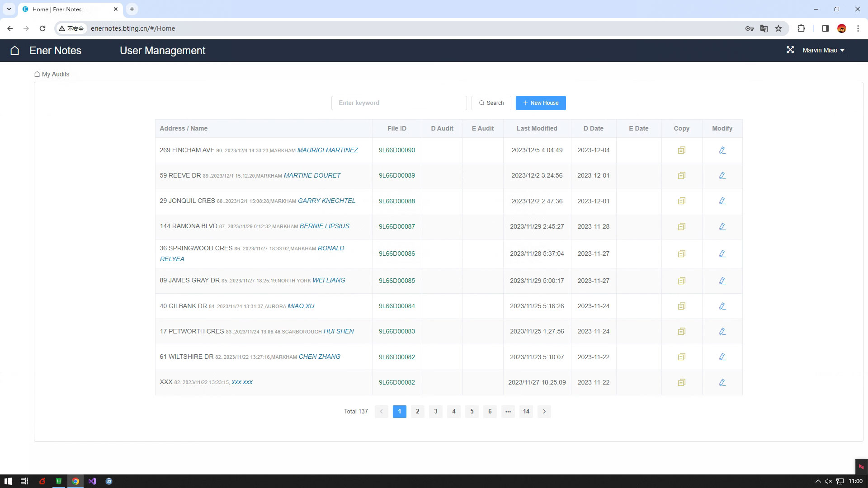Open a new Chrome tab
The width and height of the screenshot is (868, 488).
coord(132,9)
